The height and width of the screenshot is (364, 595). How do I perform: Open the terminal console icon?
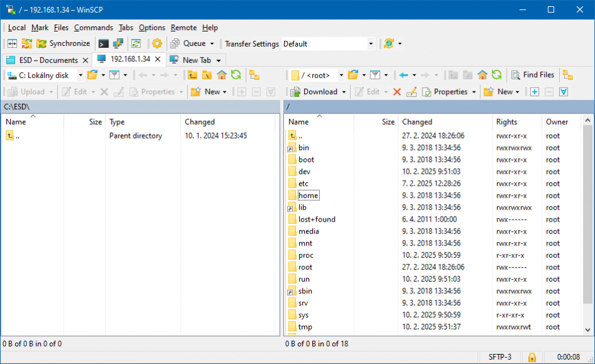coord(103,43)
